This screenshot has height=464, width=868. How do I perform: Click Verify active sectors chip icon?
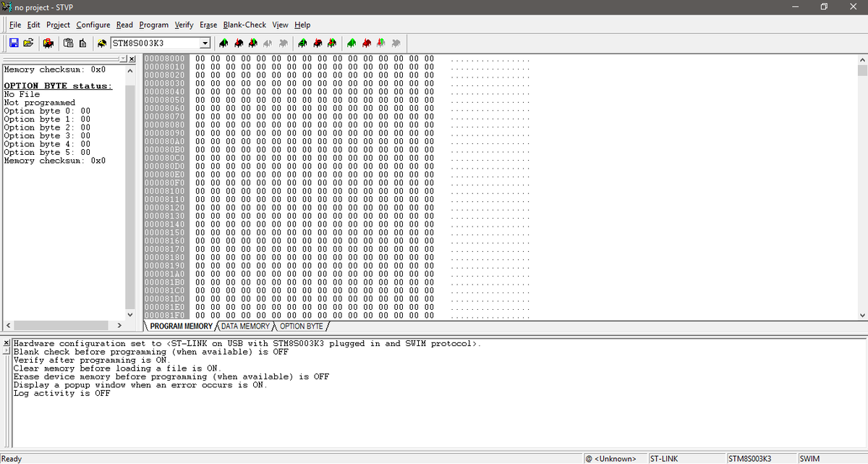(380, 43)
